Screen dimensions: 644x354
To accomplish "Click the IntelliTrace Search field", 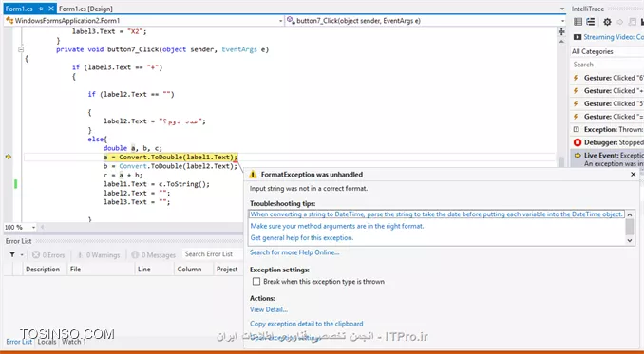I will pos(607,65).
